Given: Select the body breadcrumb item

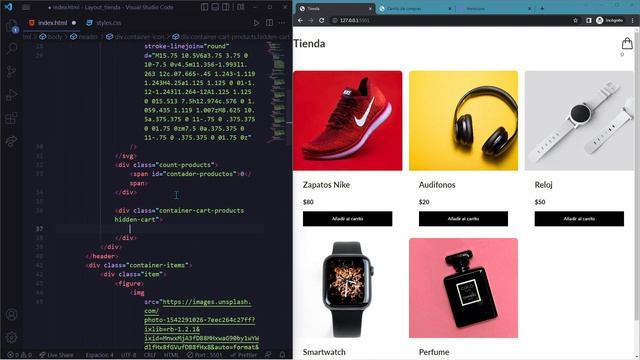Looking at the screenshot, I should [51, 37].
